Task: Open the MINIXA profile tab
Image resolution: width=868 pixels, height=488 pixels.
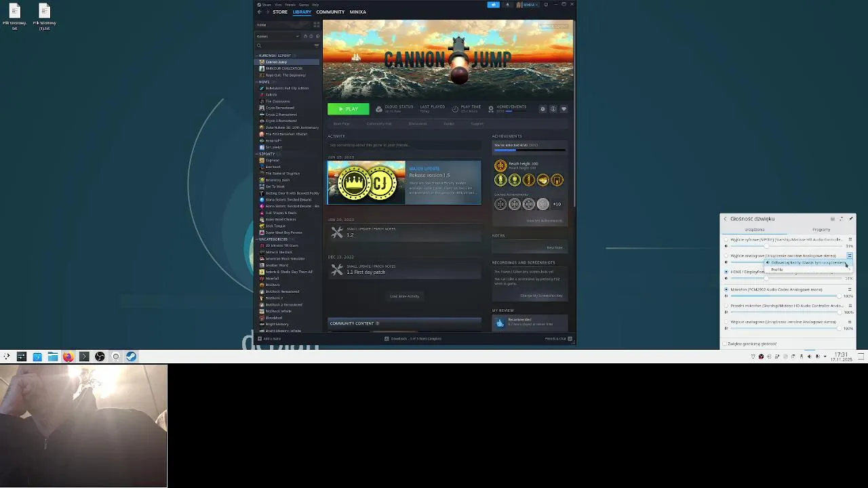Action: (x=357, y=12)
